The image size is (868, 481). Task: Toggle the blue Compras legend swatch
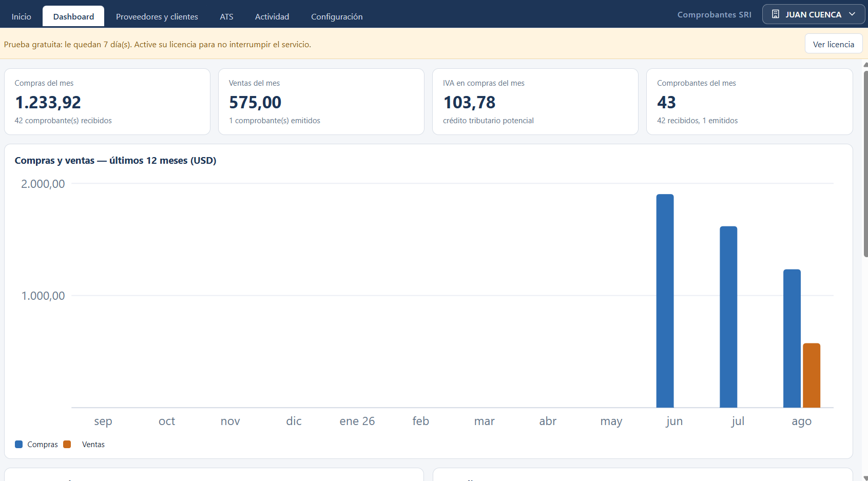[x=19, y=445]
